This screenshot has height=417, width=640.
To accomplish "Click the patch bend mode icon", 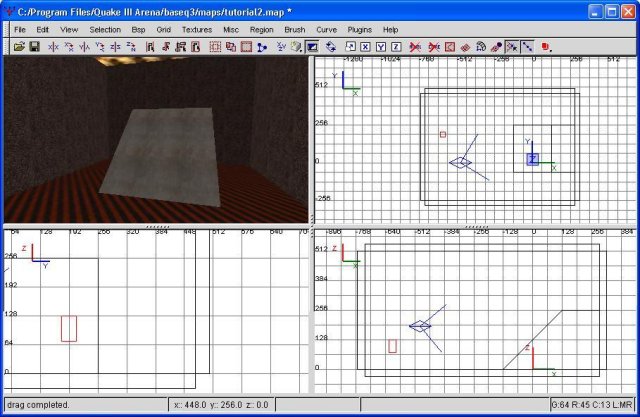I will pyautogui.click(x=481, y=47).
